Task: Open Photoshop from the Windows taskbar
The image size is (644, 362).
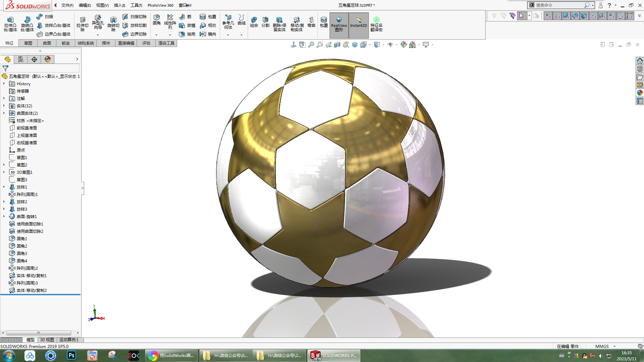Action: tap(71, 355)
